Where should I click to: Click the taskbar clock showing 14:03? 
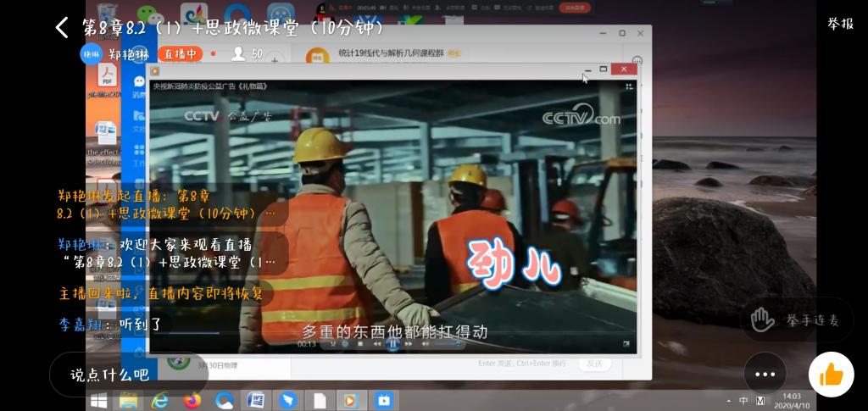[x=792, y=400]
